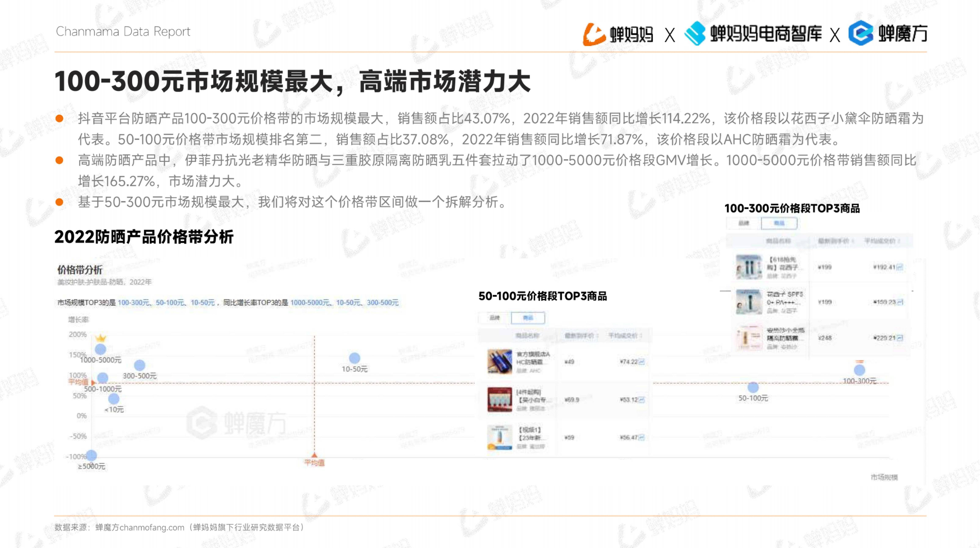Sort 100-300元 table by 平均成交价
980x548 pixels.
click(883, 241)
